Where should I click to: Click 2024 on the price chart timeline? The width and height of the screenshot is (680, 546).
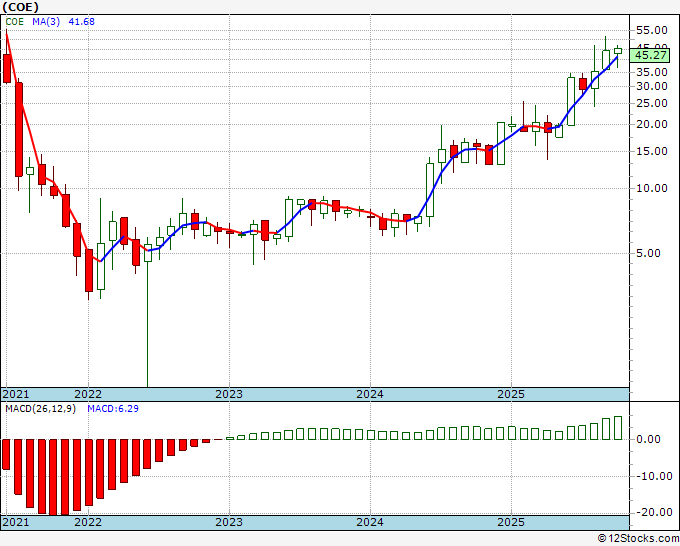370,394
